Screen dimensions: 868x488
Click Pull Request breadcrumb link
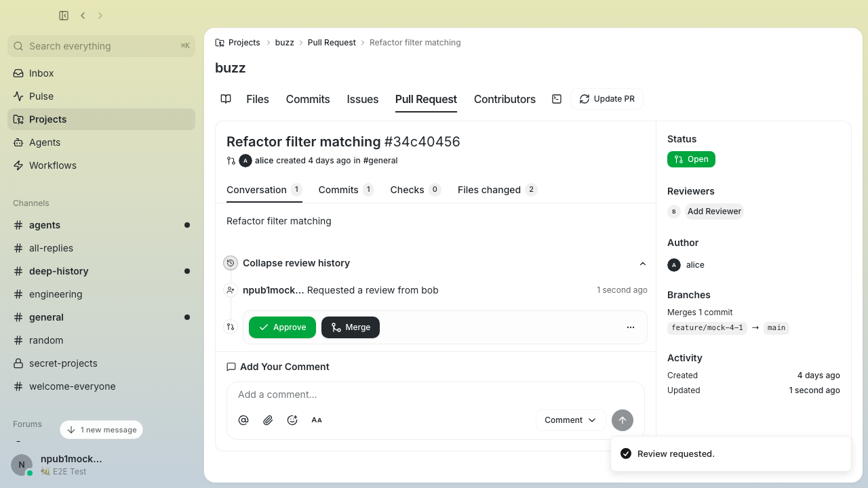point(332,43)
